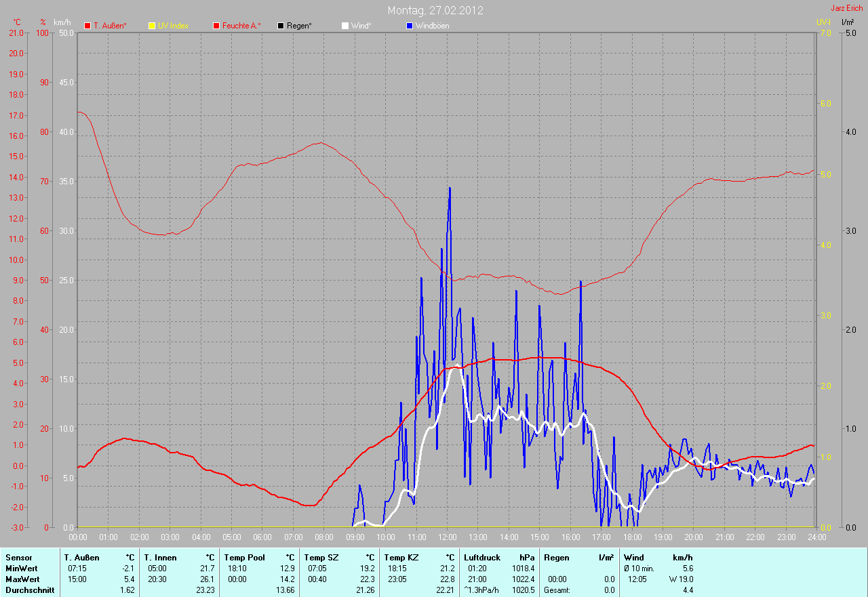Click the 'Ø 10 min.' wind label
Screen dimensions: 868x597
639,569
